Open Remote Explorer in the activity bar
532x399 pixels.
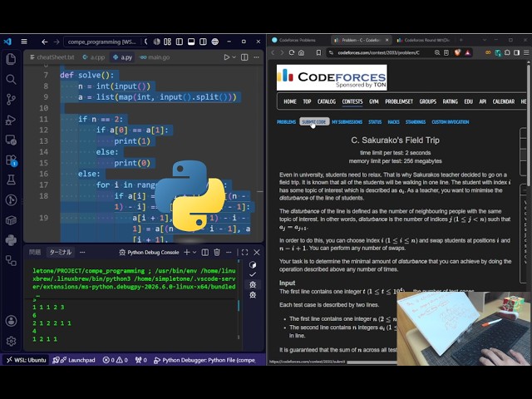pyautogui.click(x=11, y=140)
